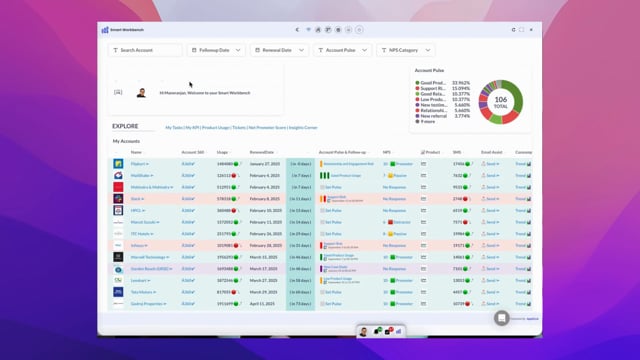The height and width of the screenshot is (360, 640).
Task: Click Low Product Usage pulse in Lenskart row
Action: coord(338,278)
